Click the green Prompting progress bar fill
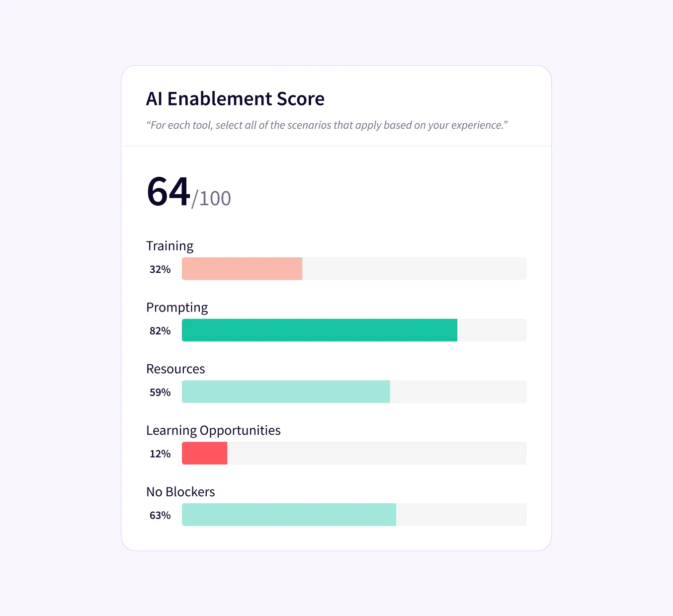 (x=320, y=330)
